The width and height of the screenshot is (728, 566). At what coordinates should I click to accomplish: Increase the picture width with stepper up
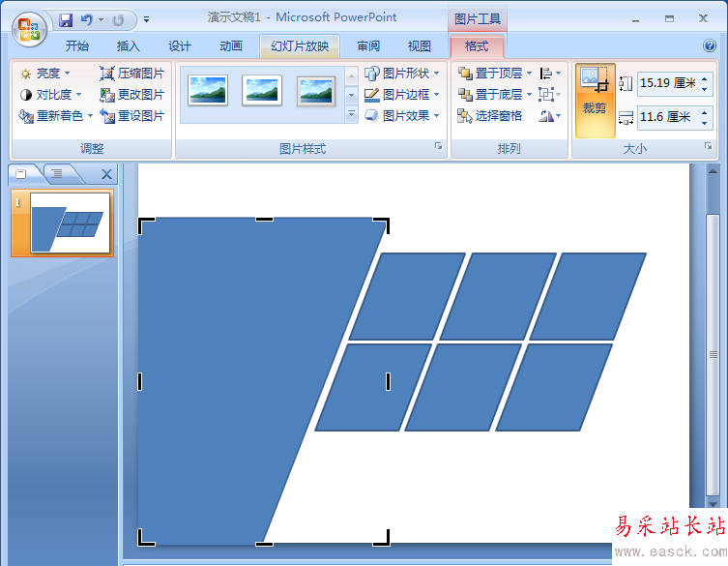tap(705, 112)
